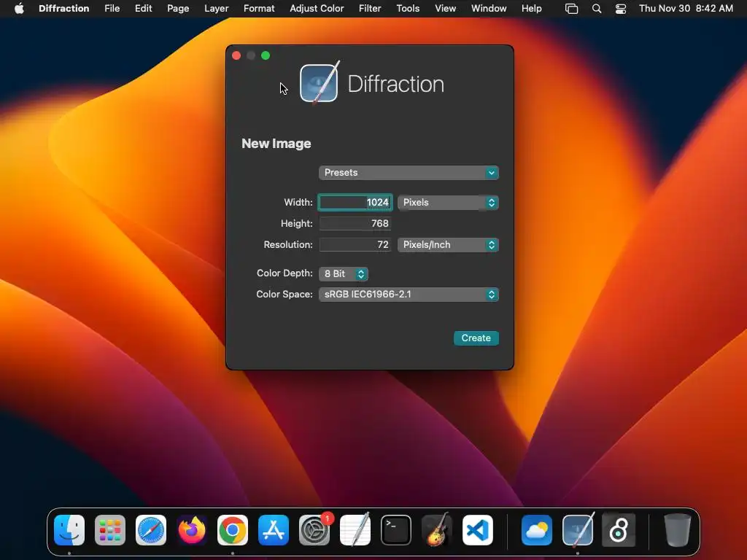The width and height of the screenshot is (747, 560).
Task: Click the "Height:" label
Action: 297,223
